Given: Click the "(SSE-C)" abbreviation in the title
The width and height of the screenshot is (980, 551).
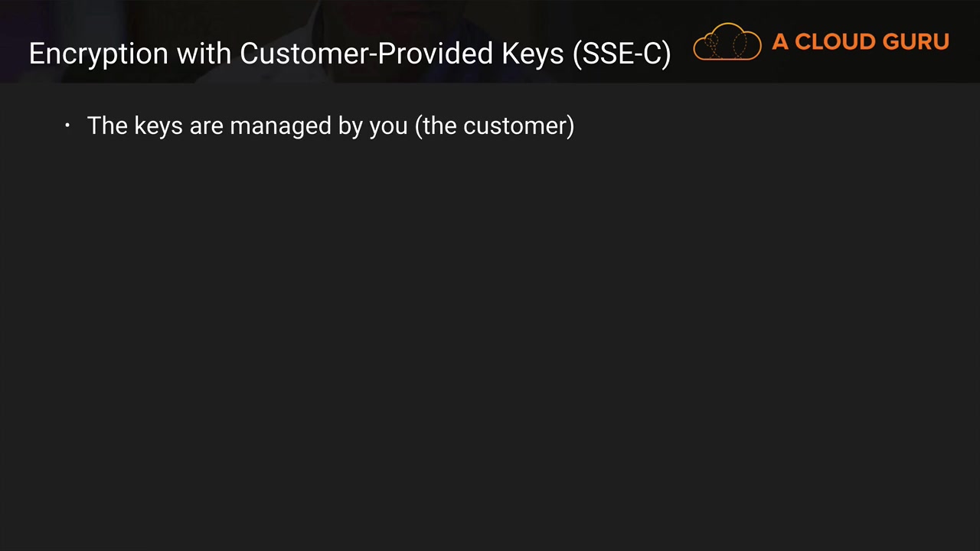Looking at the screenshot, I should coord(622,54).
